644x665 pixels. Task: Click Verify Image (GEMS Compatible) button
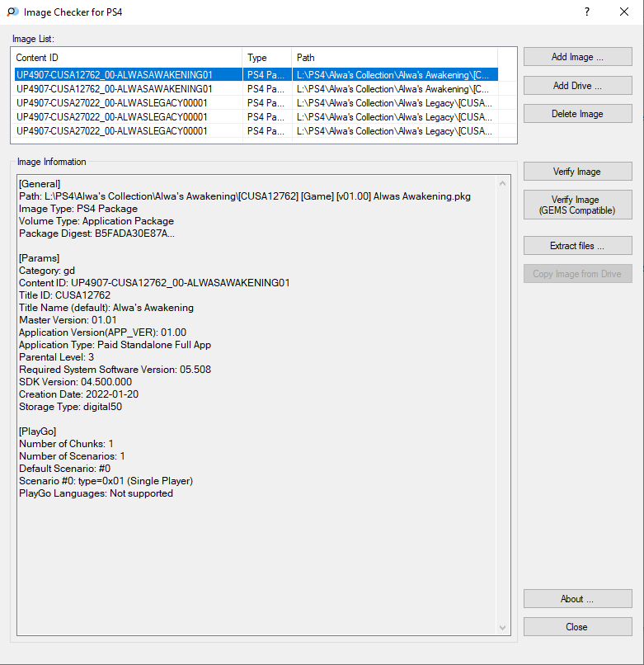577,205
